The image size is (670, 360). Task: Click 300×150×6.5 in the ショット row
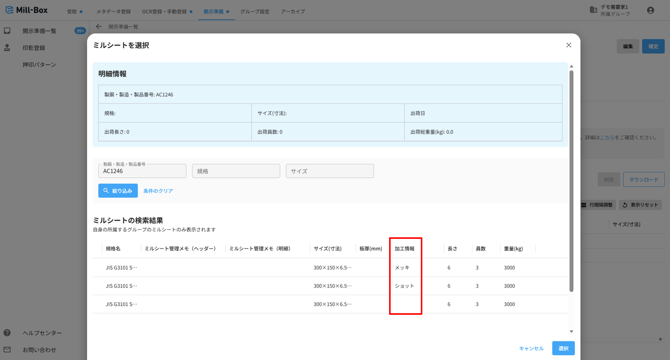[x=332, y=286]
